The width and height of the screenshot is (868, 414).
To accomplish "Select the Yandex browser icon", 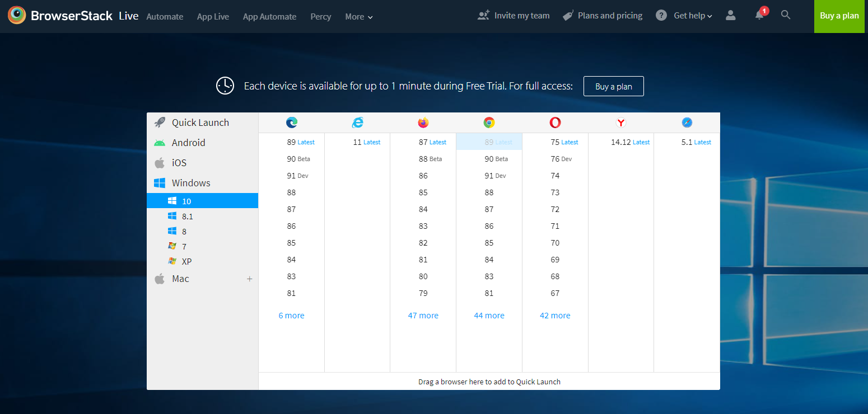I will click(x=621, y=123).
